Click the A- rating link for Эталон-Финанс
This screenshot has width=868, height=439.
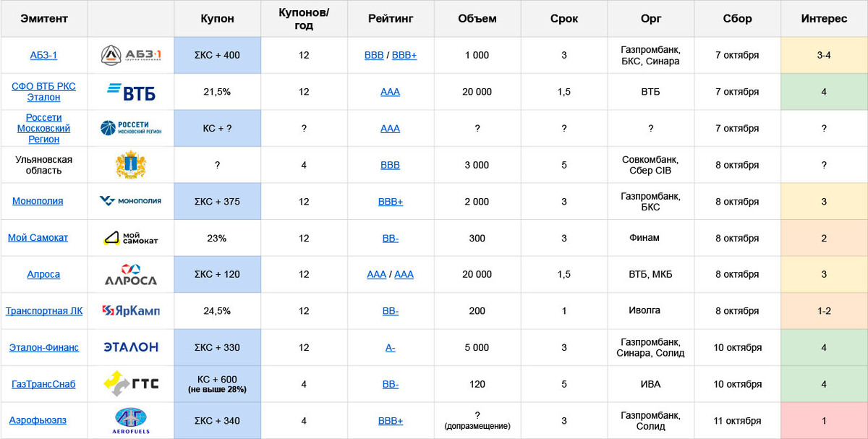[391, 348]
